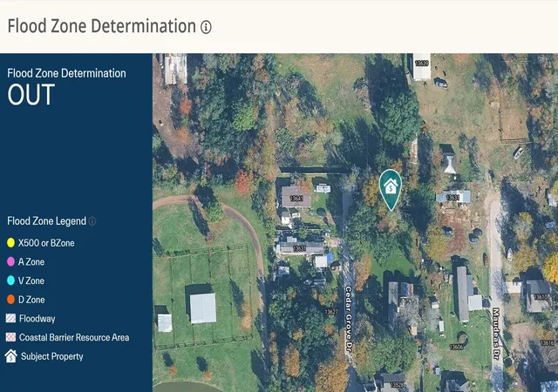Click the Coastal Barrier Resource Area hatched icon
This screenshot has width=558, height=392.
pyautogui.click(x=10, y=337)
